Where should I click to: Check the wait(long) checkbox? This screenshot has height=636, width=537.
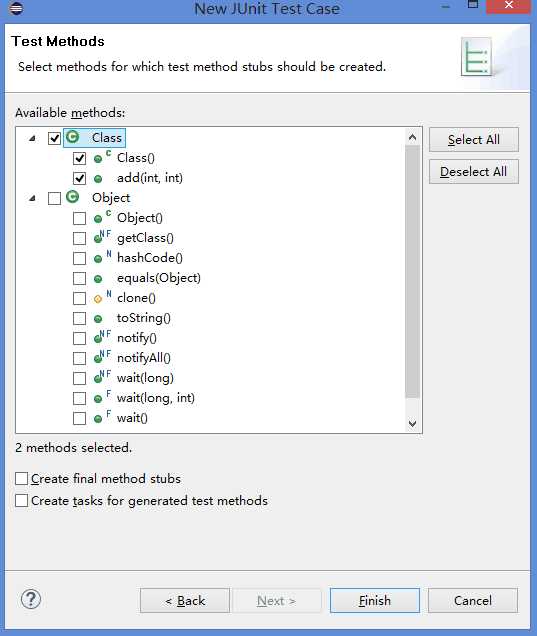click(x=79, y=378)
